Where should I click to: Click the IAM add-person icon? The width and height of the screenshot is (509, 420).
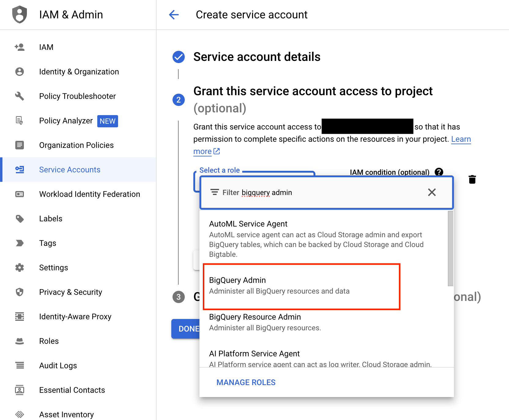point(20,47)
